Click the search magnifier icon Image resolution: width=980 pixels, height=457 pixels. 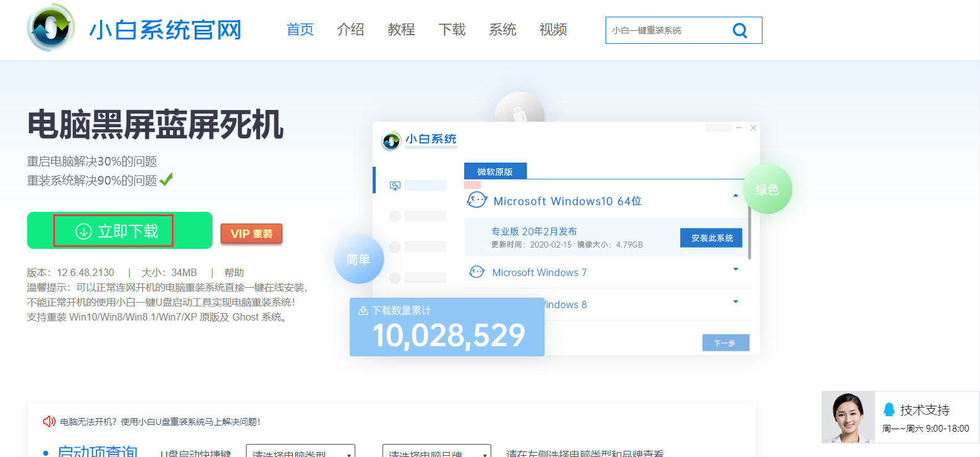pos(740,30)
